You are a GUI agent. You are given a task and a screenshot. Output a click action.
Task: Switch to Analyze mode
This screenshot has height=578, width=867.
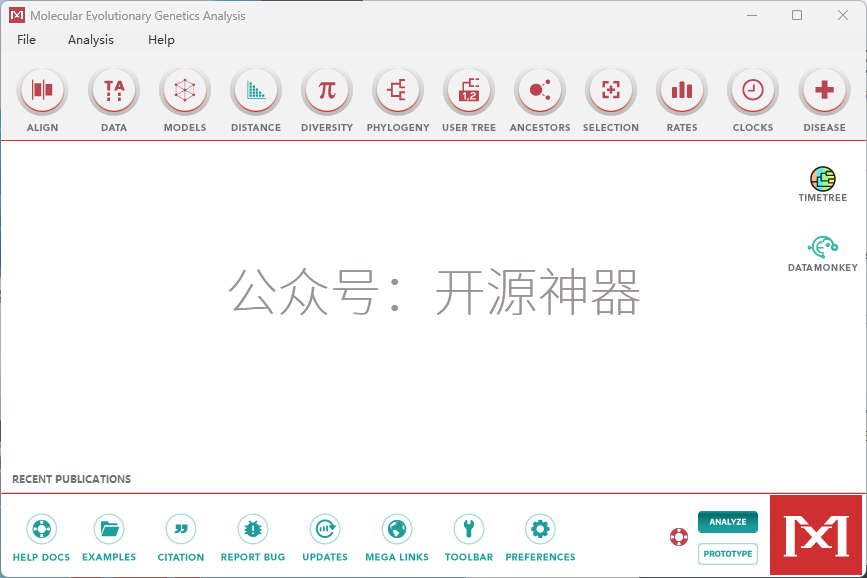[728, 522]
